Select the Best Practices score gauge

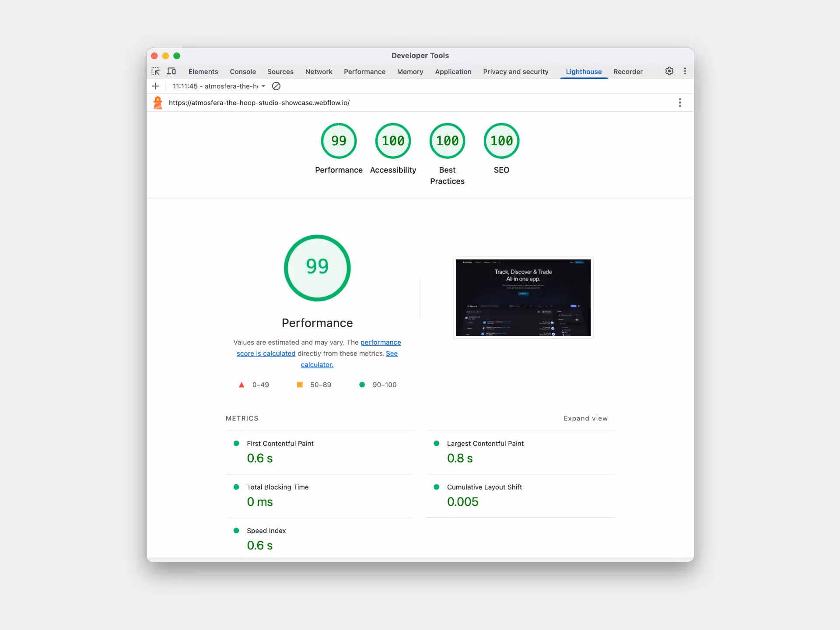click(447, 141)
